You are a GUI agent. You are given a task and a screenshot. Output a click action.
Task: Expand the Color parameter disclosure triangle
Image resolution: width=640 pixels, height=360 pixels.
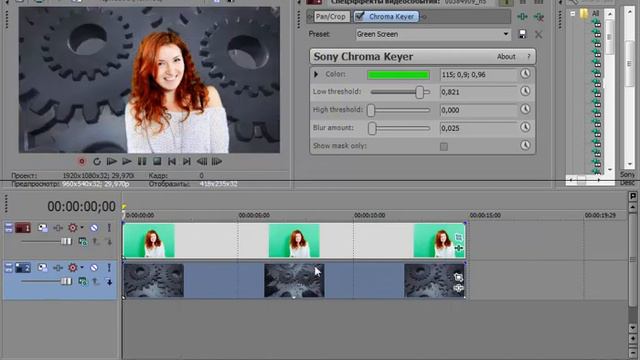[x=316, y=74]
